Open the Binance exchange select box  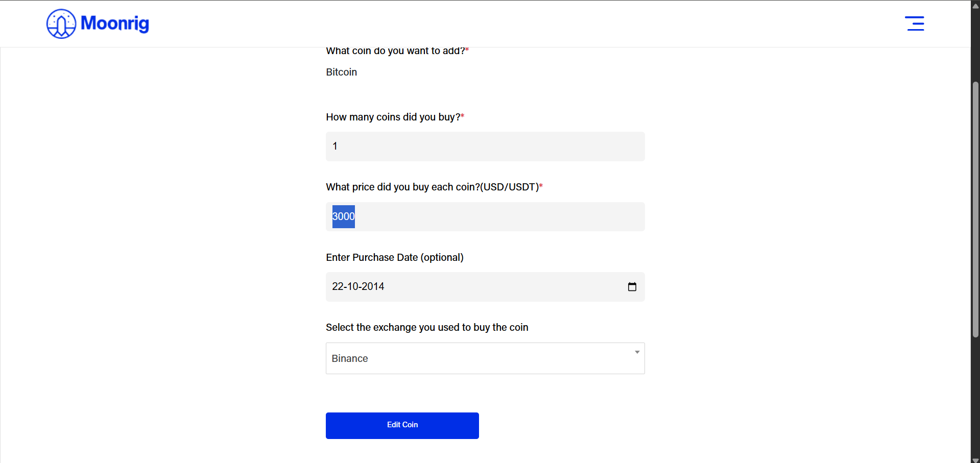pos(485,358)
